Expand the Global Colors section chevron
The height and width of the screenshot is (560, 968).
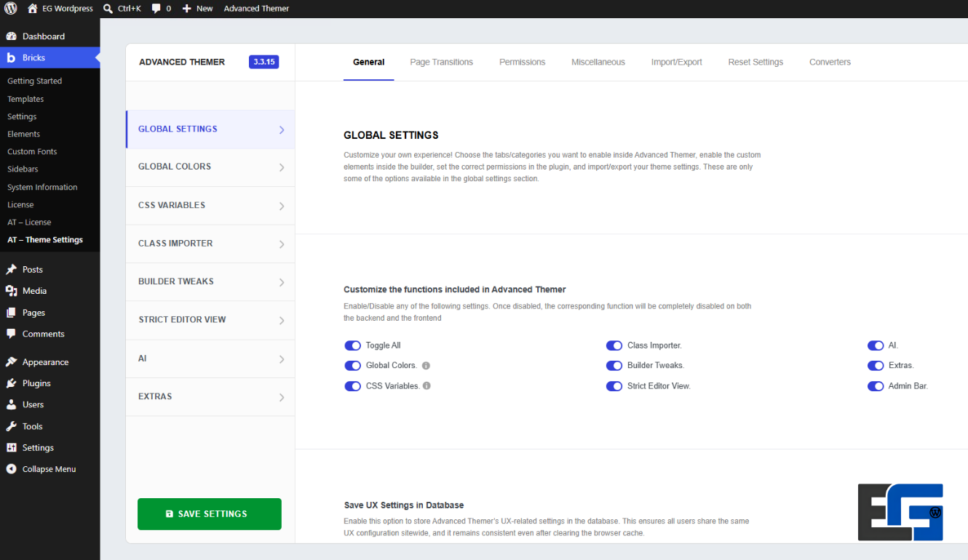tap(282, 167)
